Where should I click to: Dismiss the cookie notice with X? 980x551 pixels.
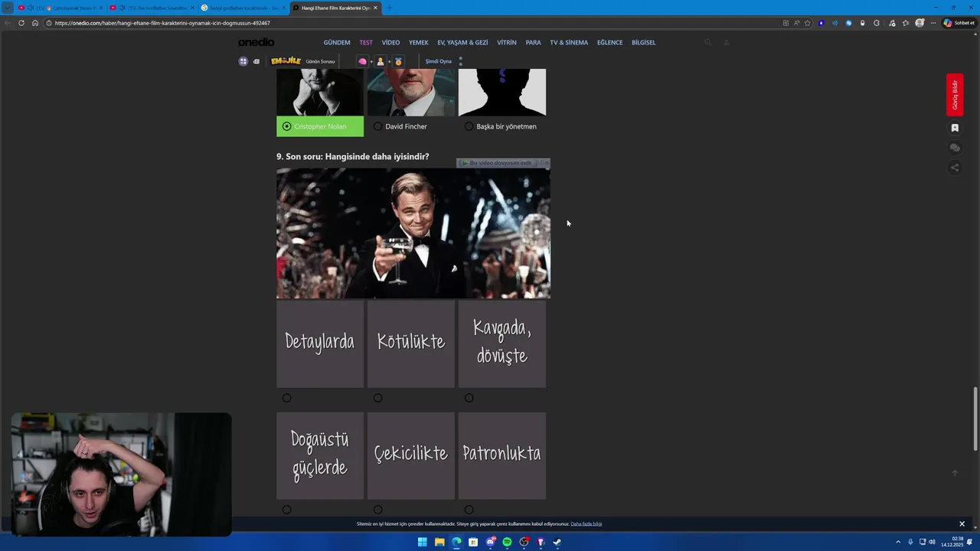[962, 524]
